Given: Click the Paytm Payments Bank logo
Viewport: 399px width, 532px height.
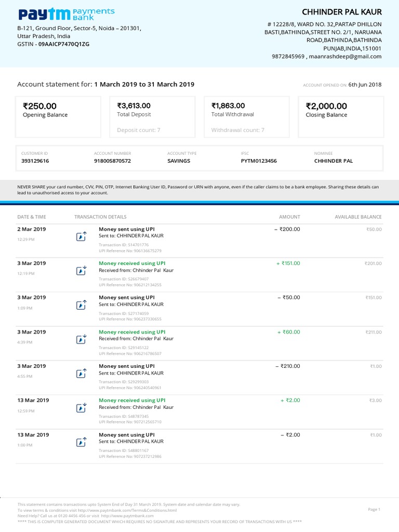Looking at the screenshot, I should [66, 14].
